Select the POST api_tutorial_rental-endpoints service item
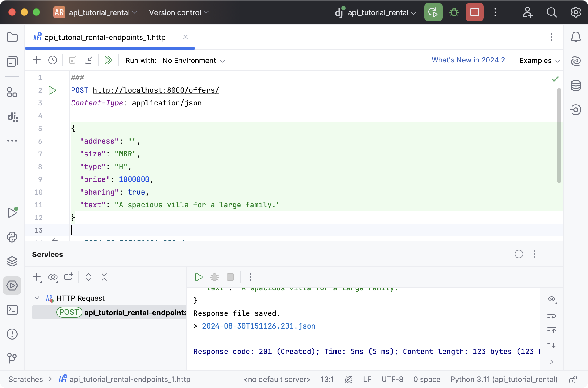This screenshot has width=588, height=388. 121,313
